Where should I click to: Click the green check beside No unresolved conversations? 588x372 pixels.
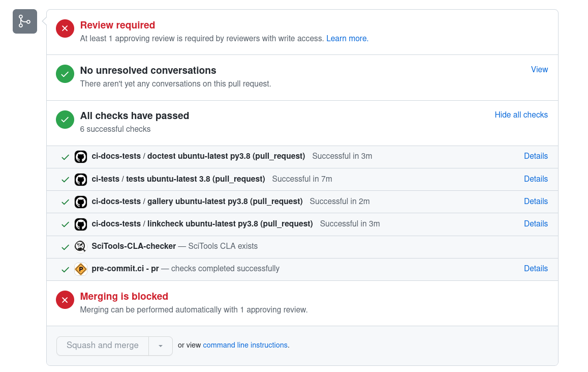[65, 74]
